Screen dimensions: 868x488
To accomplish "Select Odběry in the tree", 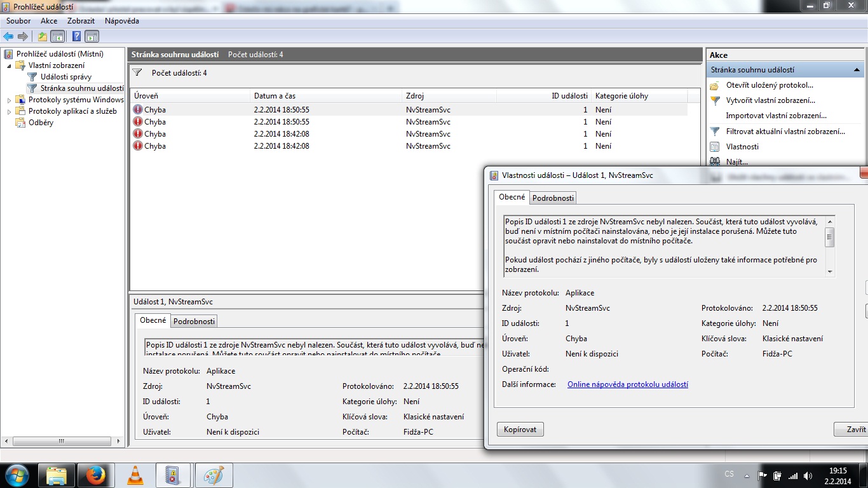I will [41, 123].
